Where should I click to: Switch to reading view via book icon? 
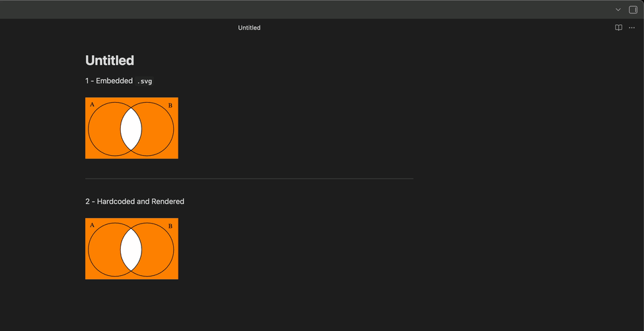tap(619, 28)
